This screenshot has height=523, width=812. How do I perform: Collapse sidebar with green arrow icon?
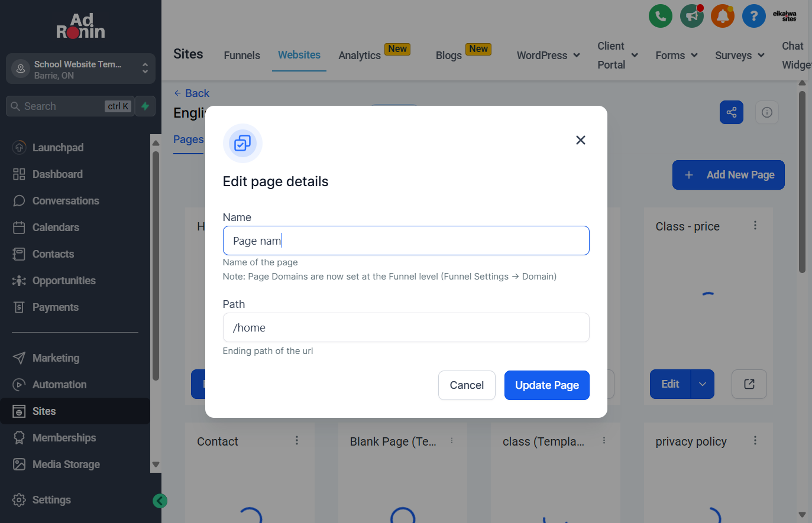pyautogui.click(x=160, y=501)
